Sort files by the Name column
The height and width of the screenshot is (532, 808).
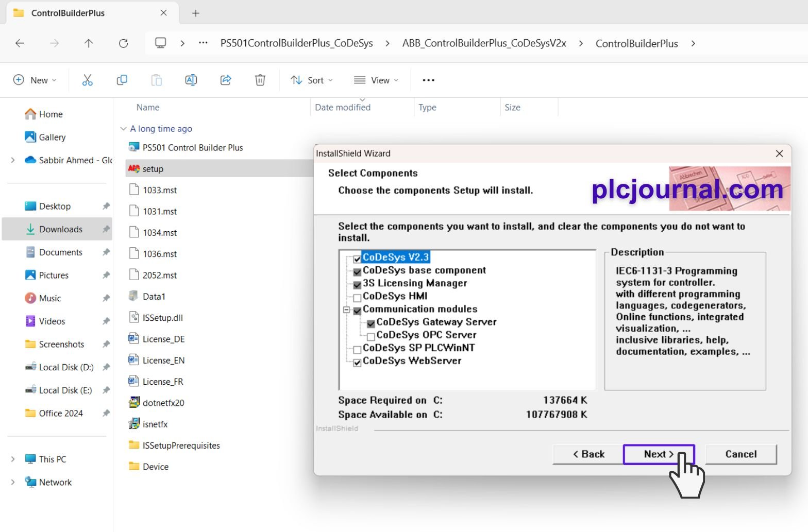click(x=148, y=107)
